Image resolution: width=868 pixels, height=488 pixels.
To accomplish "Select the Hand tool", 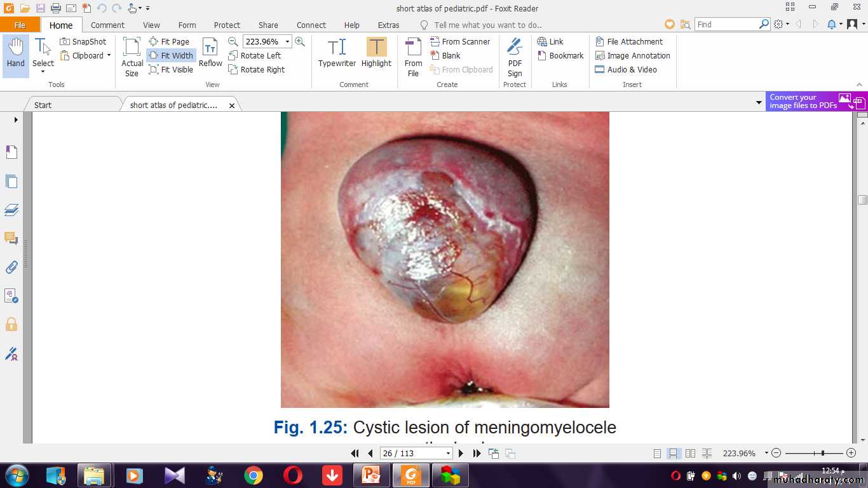I will click(16, 53).
